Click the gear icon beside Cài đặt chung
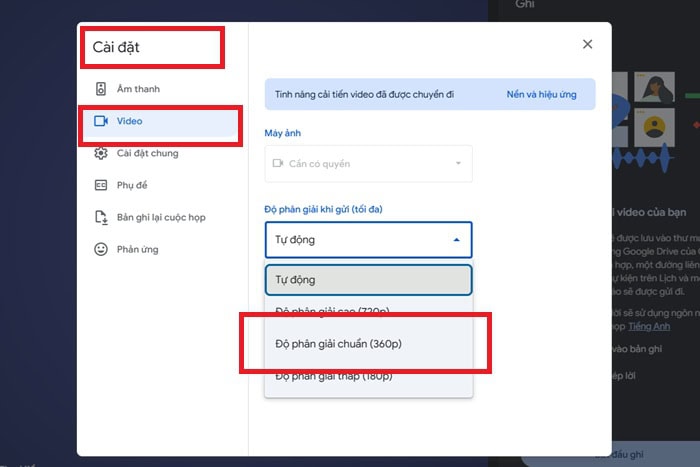The image size is (700, 467). [x=101, y=153]
